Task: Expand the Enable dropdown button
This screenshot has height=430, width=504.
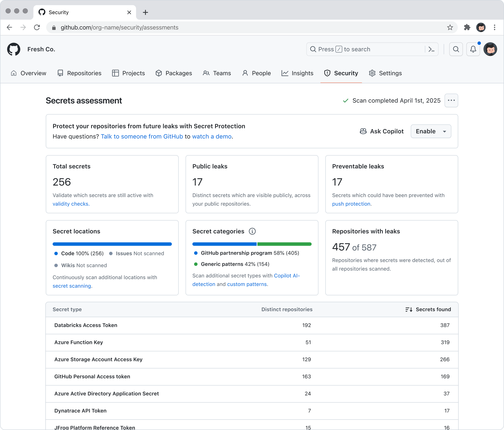Action: pyautogui.click(x=431, y=131)
